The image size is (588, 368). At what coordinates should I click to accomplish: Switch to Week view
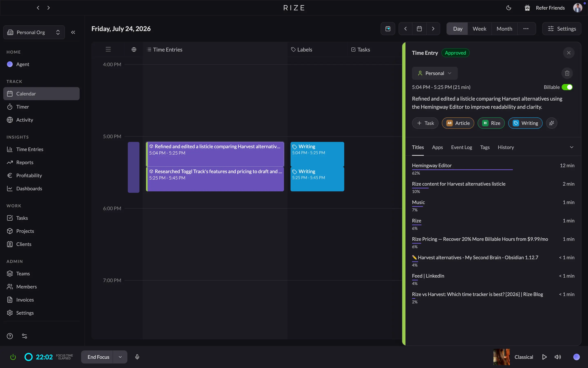(x=479, y=29)
